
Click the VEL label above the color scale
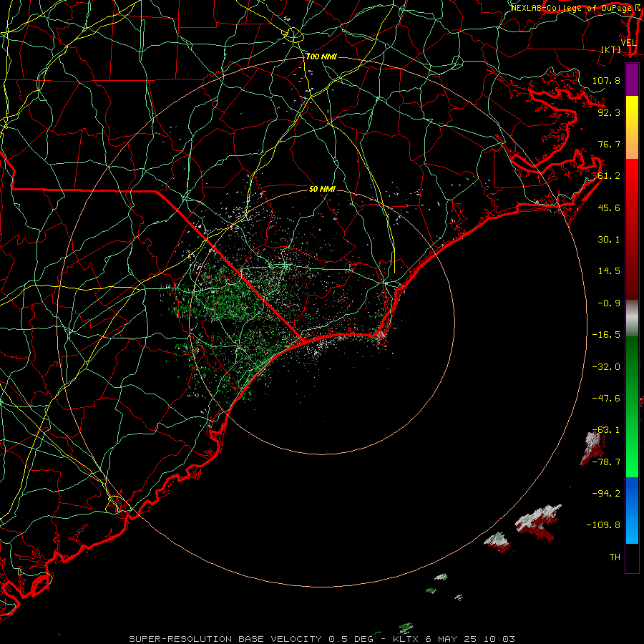tap(628, 43)
